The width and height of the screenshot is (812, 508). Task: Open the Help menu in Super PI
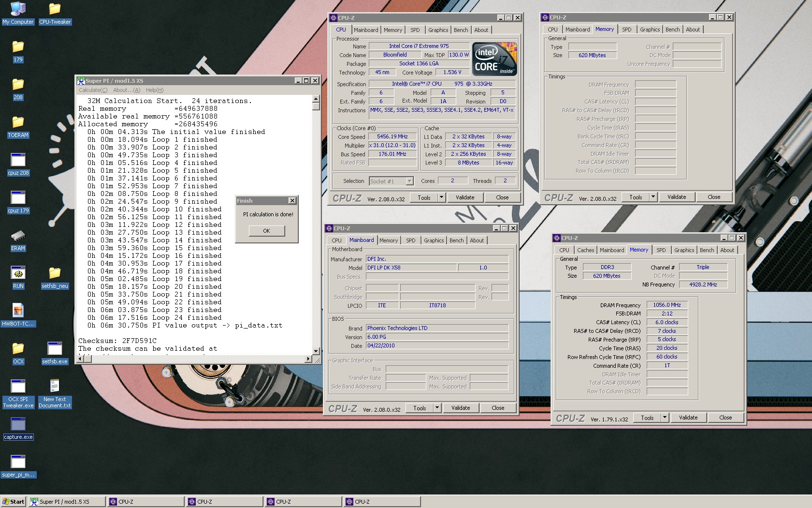pyautogui.click(x=155, y=90)
